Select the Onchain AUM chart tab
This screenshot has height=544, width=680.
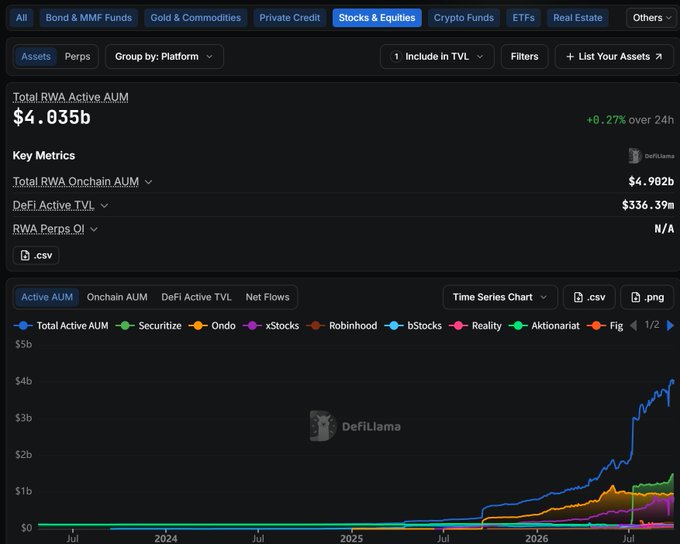[117, 297]
